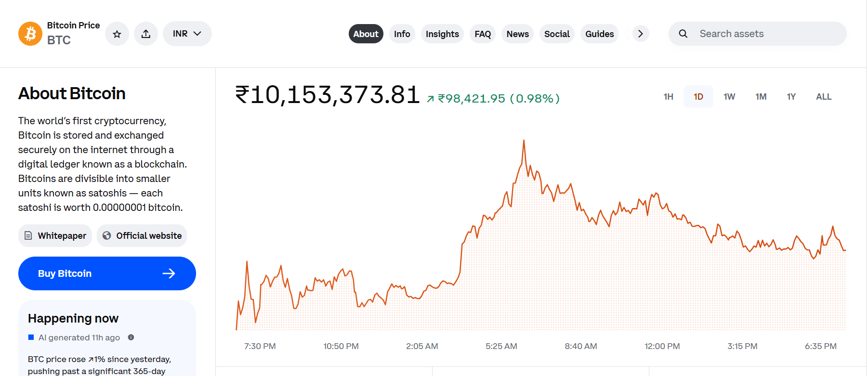Open the Official website link

(x=142, y=236)
